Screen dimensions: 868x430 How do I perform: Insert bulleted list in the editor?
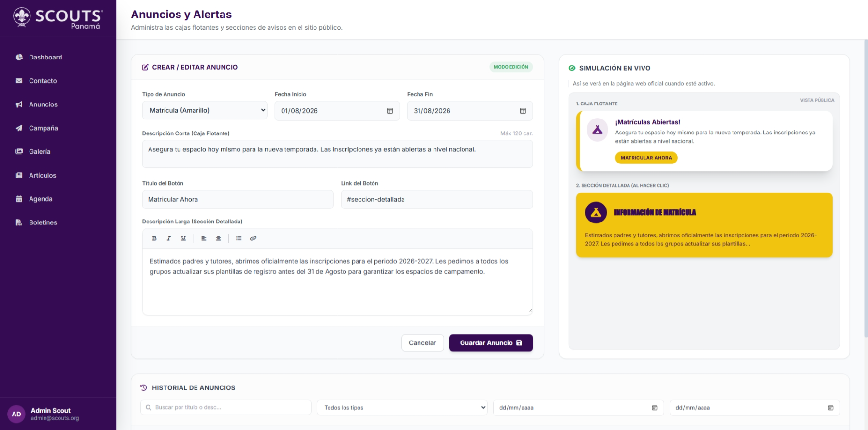239,238
